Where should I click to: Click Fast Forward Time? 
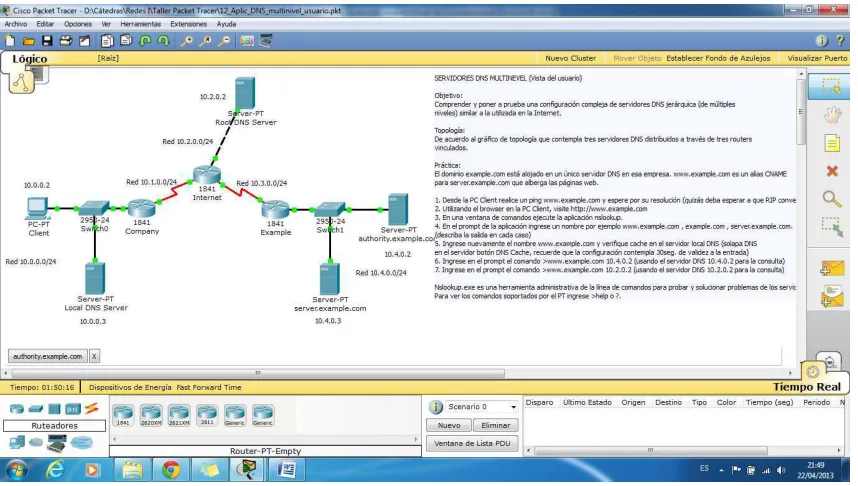(208, 387)
